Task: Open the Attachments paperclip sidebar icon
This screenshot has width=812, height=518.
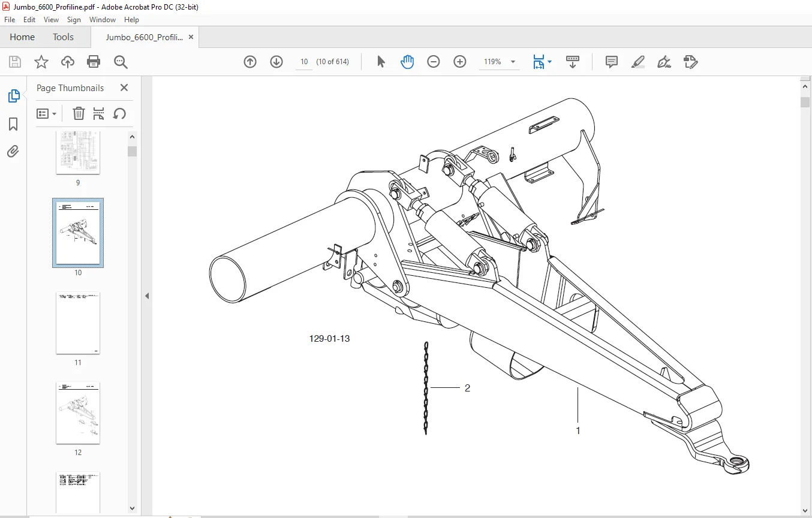Action: click(13, 151)
